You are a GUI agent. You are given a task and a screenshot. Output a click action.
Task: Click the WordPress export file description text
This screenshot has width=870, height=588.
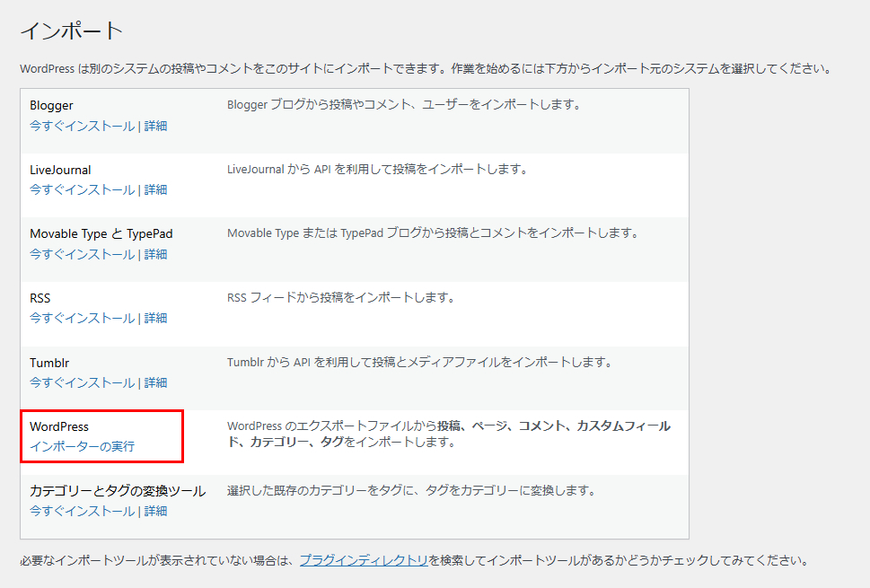click(448, 434)
